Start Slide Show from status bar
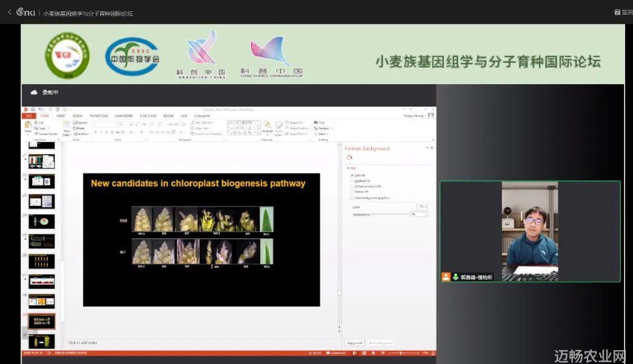The height and width of the screenshot is (364, 633). pyautogui.click(x=383, y=353)
